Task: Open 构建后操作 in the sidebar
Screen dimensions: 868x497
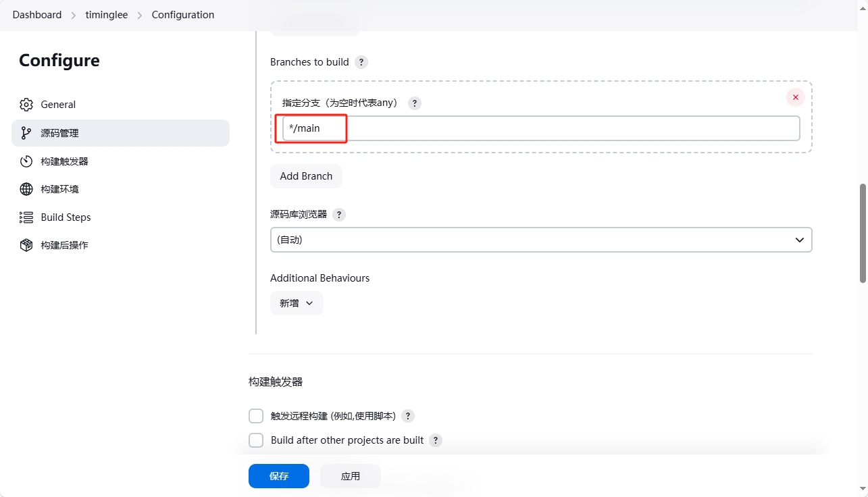Action: point(120,245)
